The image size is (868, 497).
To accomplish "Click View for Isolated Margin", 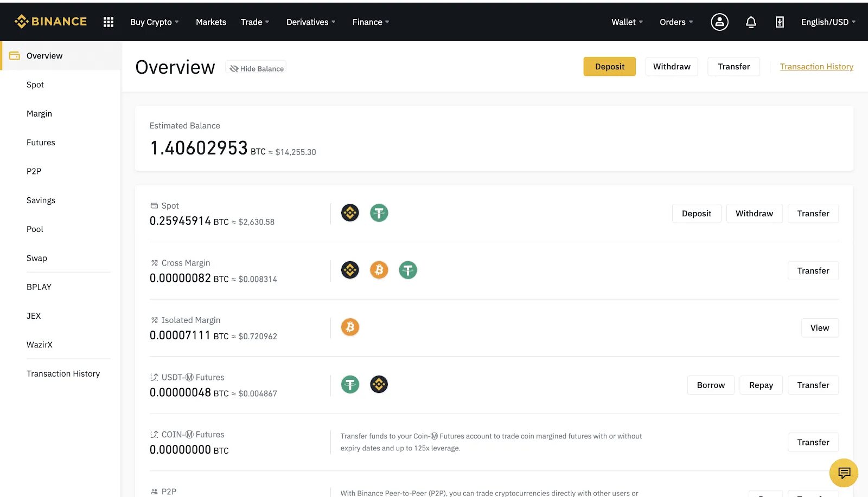I will [x=820, y=327].
